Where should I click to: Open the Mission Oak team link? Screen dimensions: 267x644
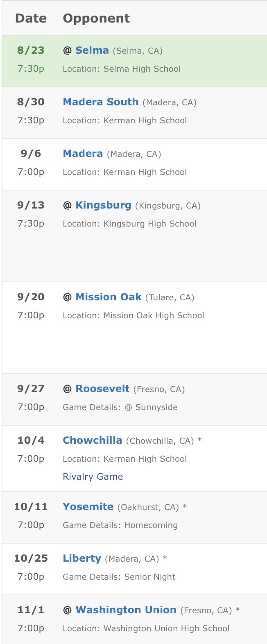point(109,297)
